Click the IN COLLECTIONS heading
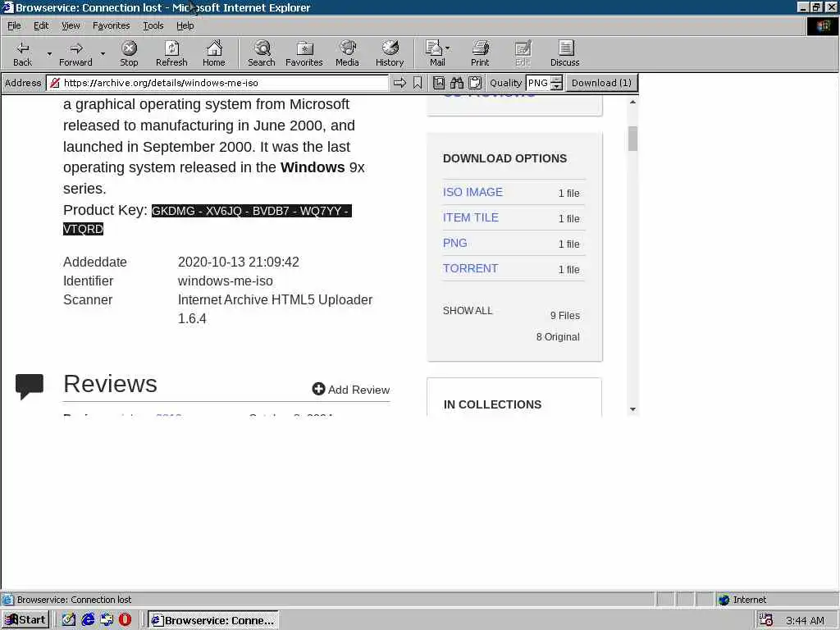 (492, 404)
